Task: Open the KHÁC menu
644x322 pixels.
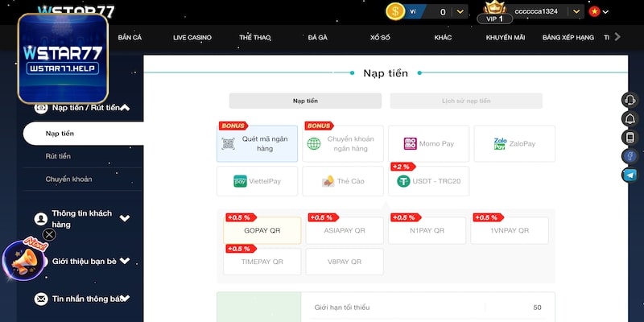Action: pyautogui.click(x=443, y=37)
